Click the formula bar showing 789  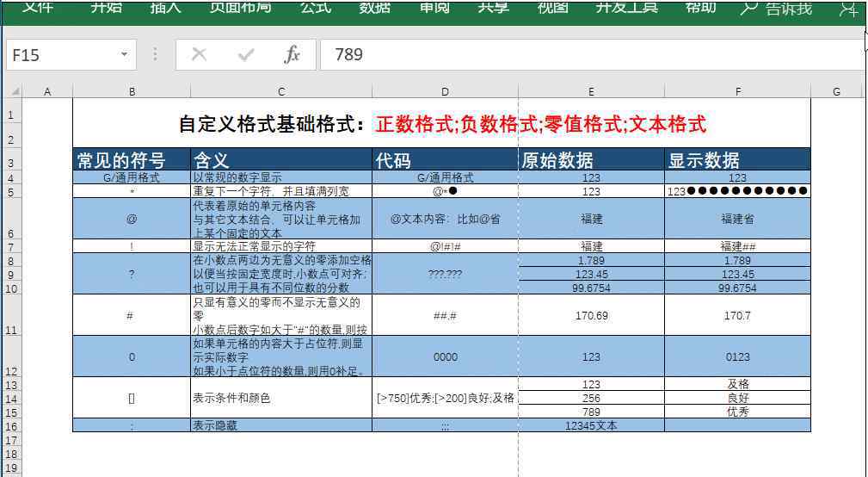pyautogui.click(x=592, y=55)
